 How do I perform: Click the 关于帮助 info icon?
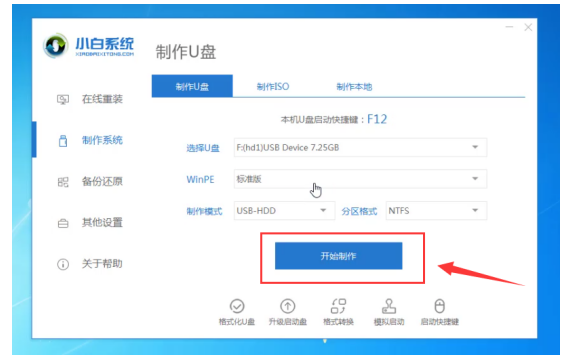pos(63,264)
